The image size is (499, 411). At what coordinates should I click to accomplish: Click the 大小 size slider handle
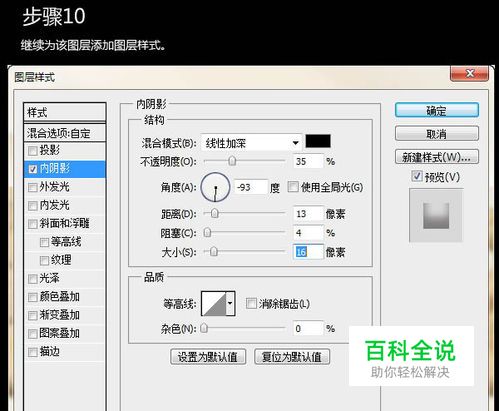[x=214, y=252]
